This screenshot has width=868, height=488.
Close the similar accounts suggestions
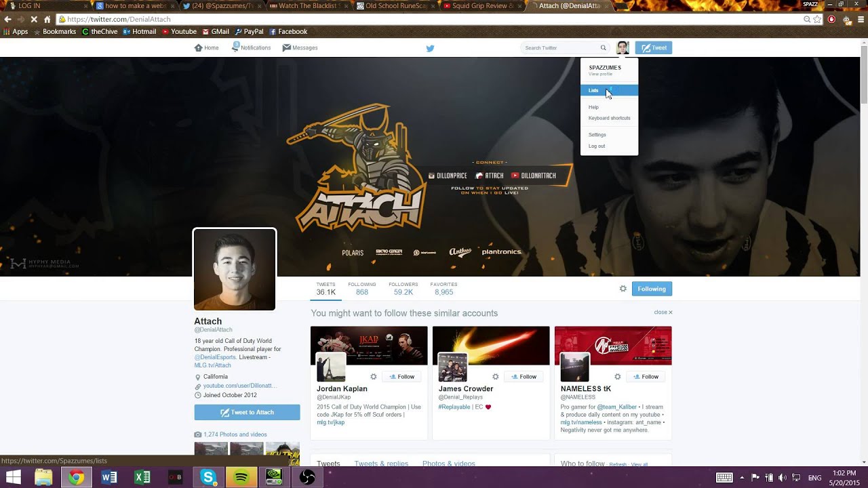tap(663, 312)
